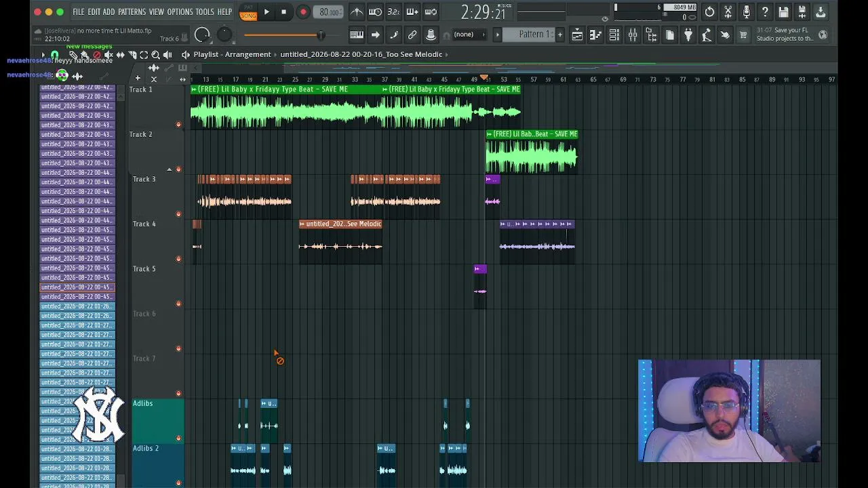The width and height of the screenshot is (868, 488).
Task: Click the main volume knob
Action: pos(202,35)
